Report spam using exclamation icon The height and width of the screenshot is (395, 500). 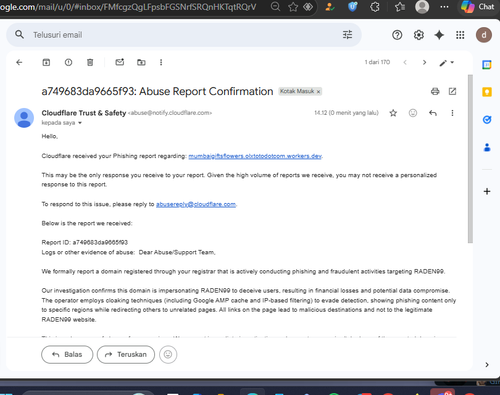pyautogui.click(x=68, y=62)
